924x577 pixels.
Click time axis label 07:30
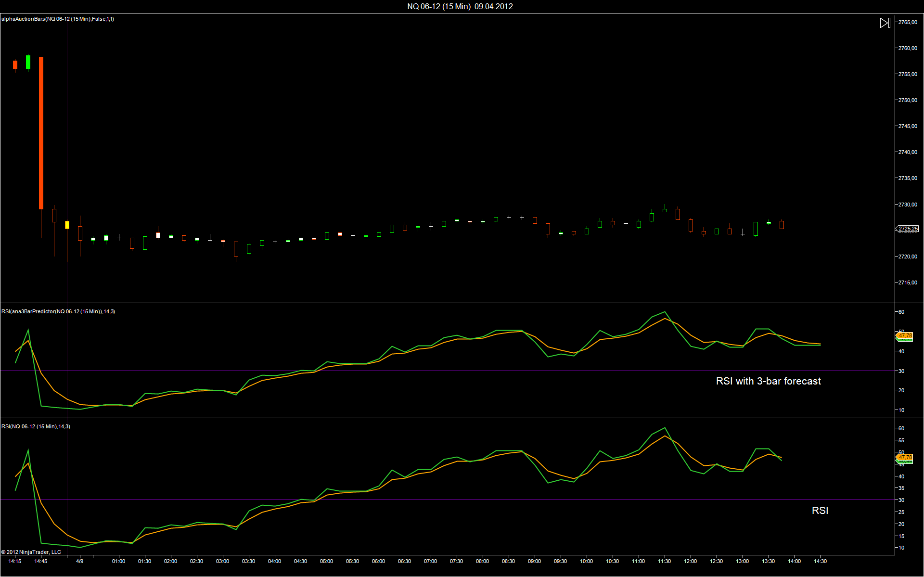point(457,561)
